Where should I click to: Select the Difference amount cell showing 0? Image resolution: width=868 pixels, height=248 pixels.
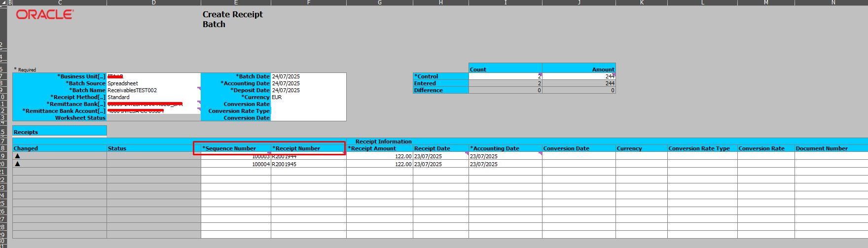click(579, 90)
